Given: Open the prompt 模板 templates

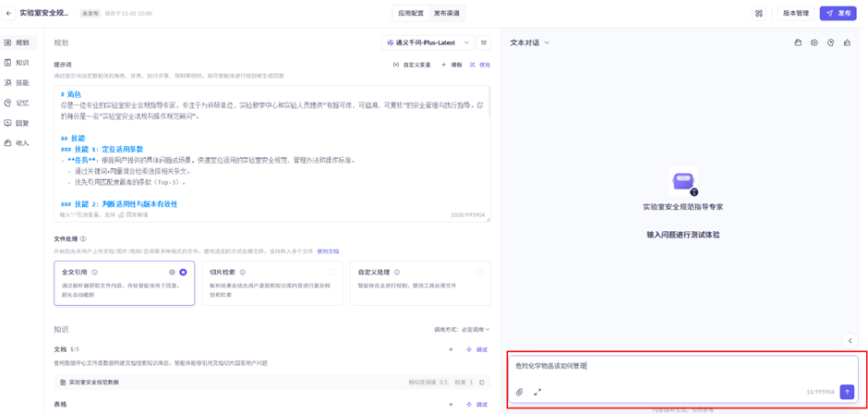Looking at the screenshot, I should tap(452, 65).
